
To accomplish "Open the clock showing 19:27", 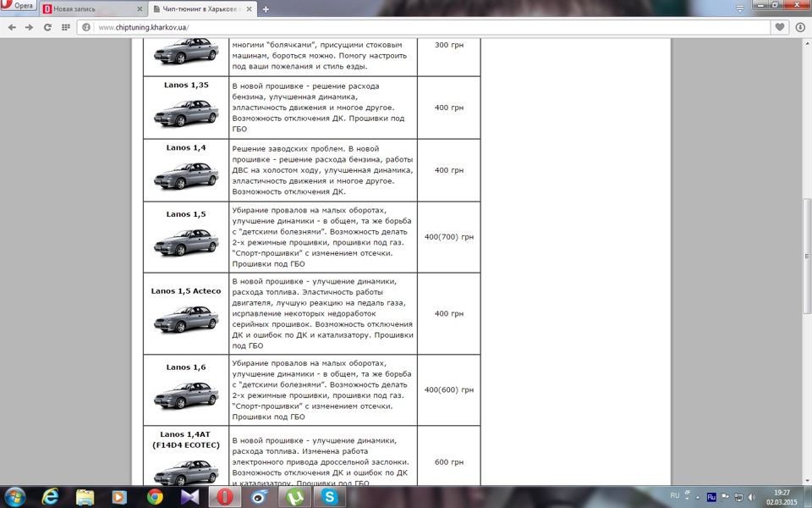I will coord(782,497).
